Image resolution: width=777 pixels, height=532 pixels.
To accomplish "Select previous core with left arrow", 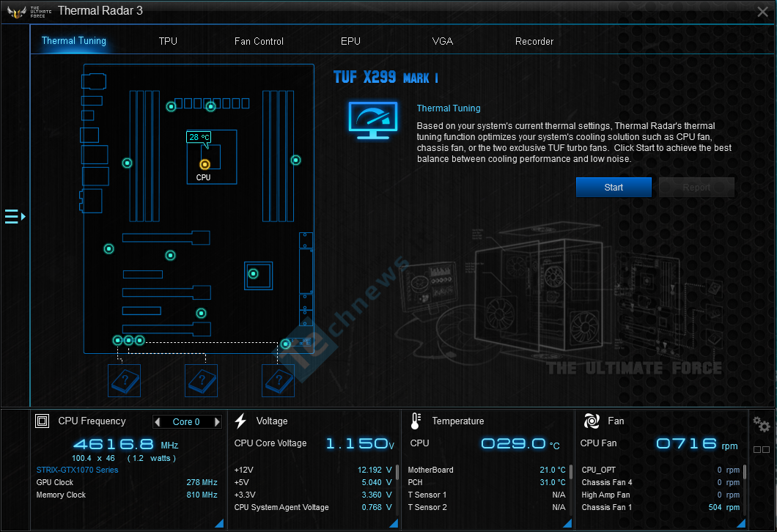I will coord(158,421).
